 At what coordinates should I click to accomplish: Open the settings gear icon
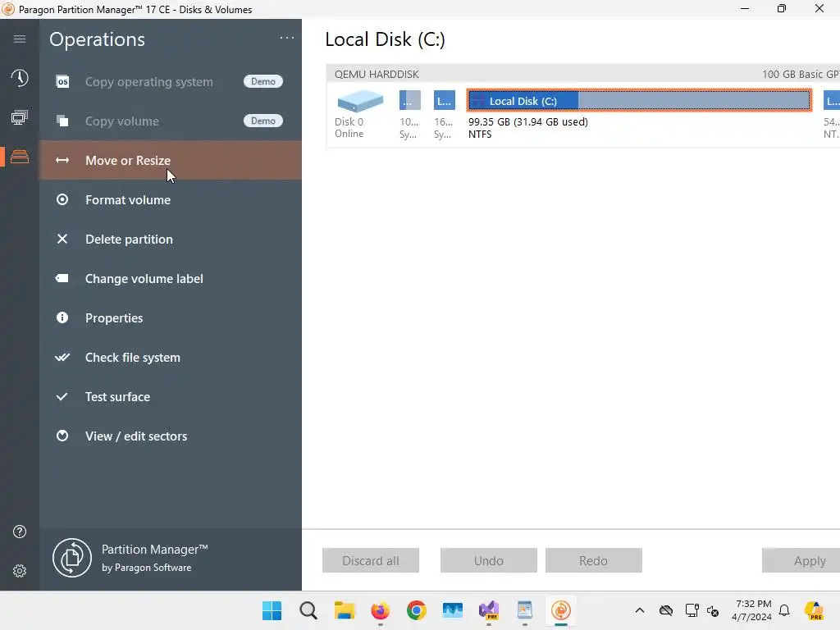pos(20,571)
